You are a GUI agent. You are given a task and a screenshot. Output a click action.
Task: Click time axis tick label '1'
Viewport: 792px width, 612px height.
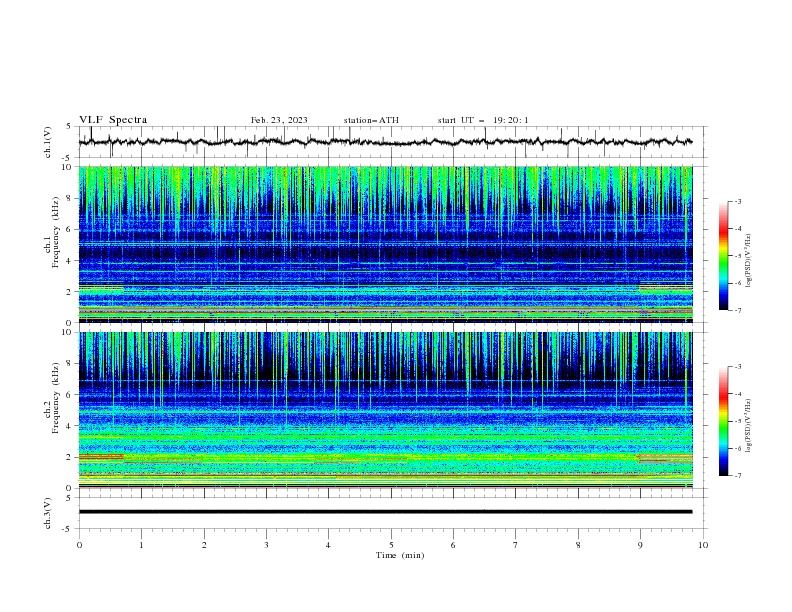tap(141, 545)
